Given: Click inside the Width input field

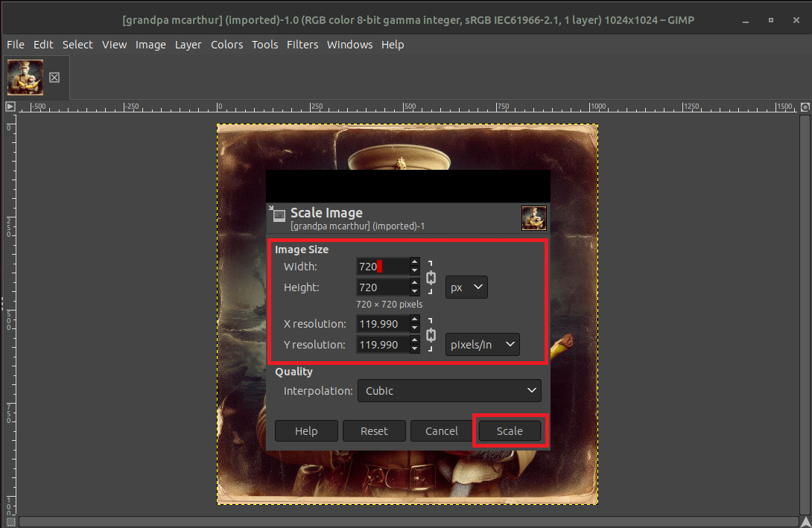Looking at the screenshot, I should 380,266.
